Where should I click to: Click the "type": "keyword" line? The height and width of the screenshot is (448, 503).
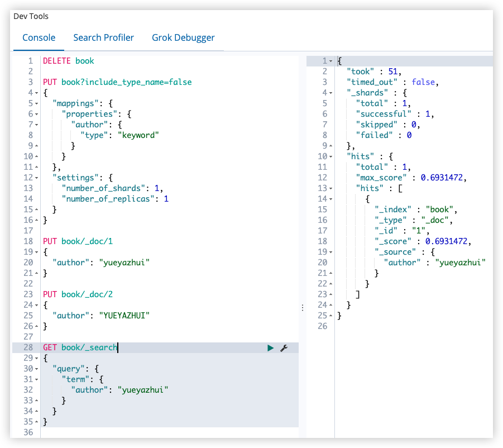[x=119, y=135]
